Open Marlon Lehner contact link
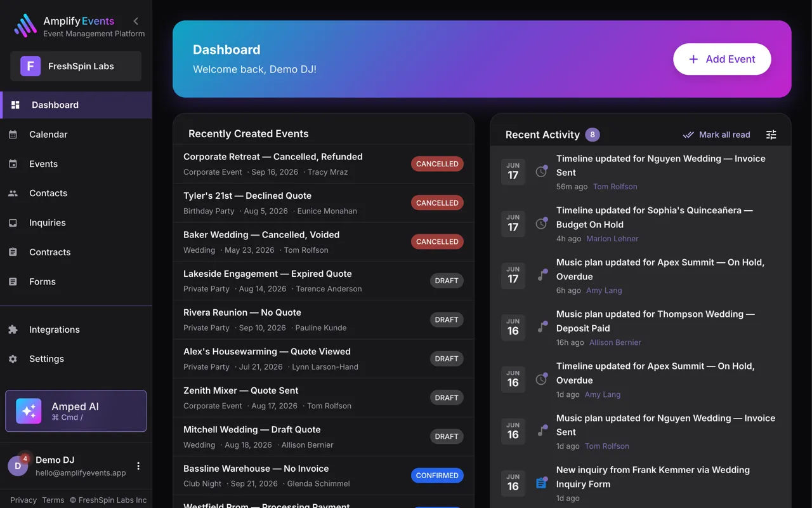The image size is (812, 508). (x=612, y=239)
